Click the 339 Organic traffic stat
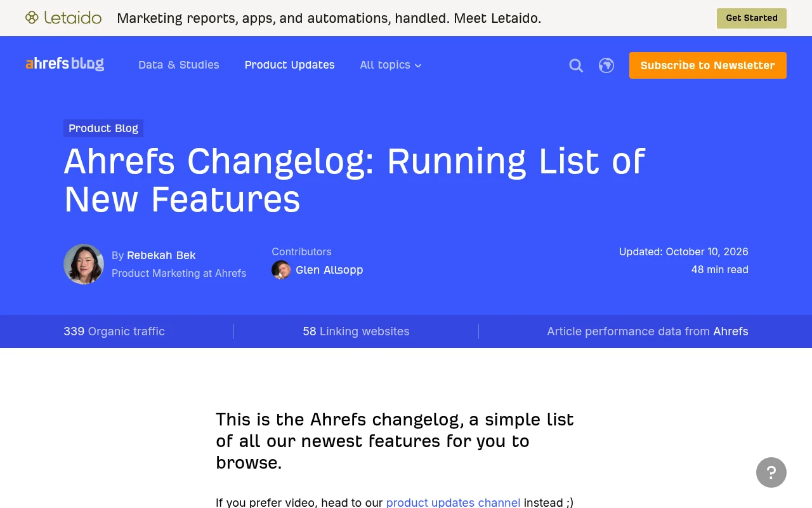812x508 pixels. tap(114, 331)
